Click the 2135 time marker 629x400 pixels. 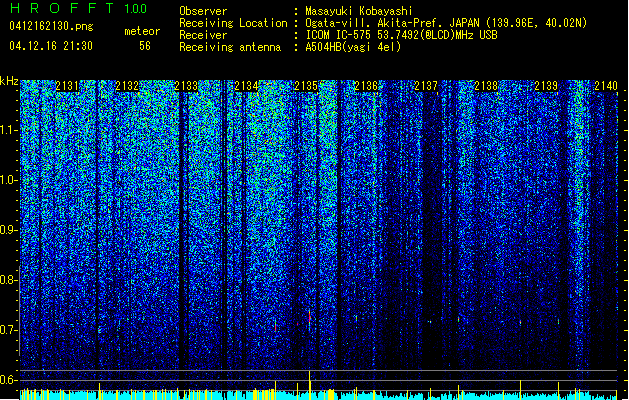pyautogui.click(x=306, y=86)
